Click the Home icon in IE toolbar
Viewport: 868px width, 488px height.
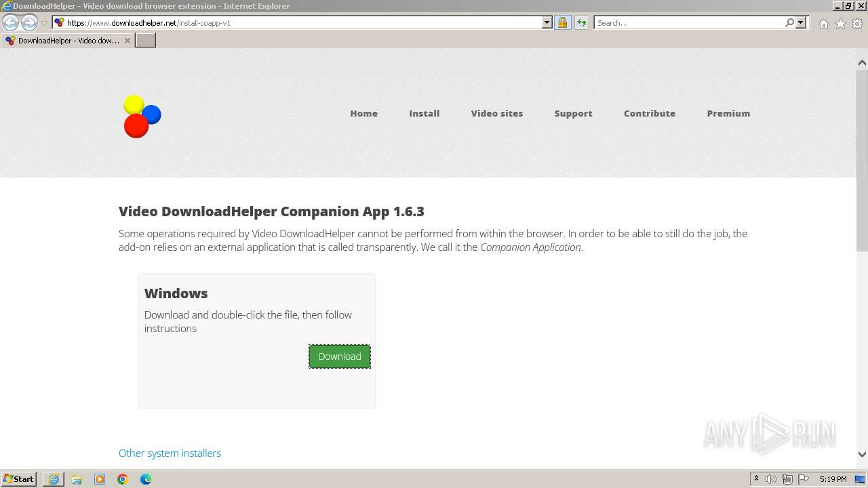tap(823, 24)
